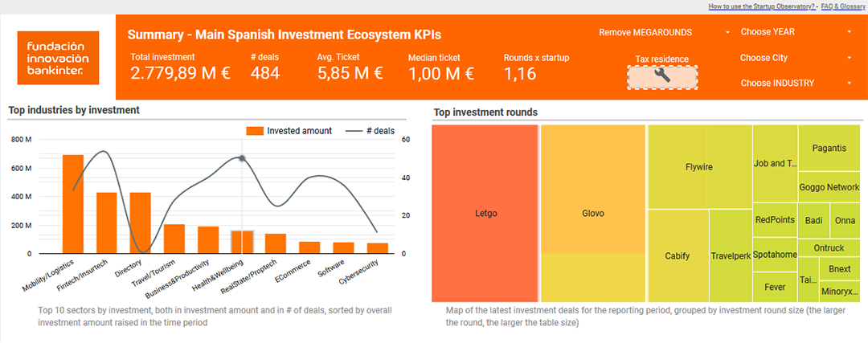Expand the Choose YEAR dropdown
The image size is (868, 343).
(x=796, y=32)
